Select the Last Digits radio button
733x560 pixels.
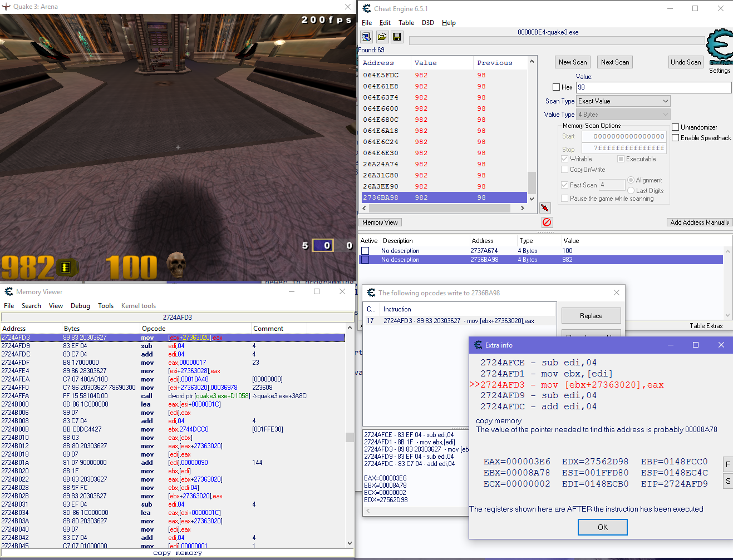click(631, 191)
